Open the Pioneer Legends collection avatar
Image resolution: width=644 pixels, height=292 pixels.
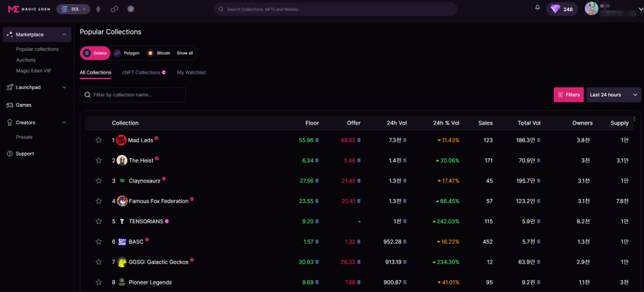coord(122,282)
